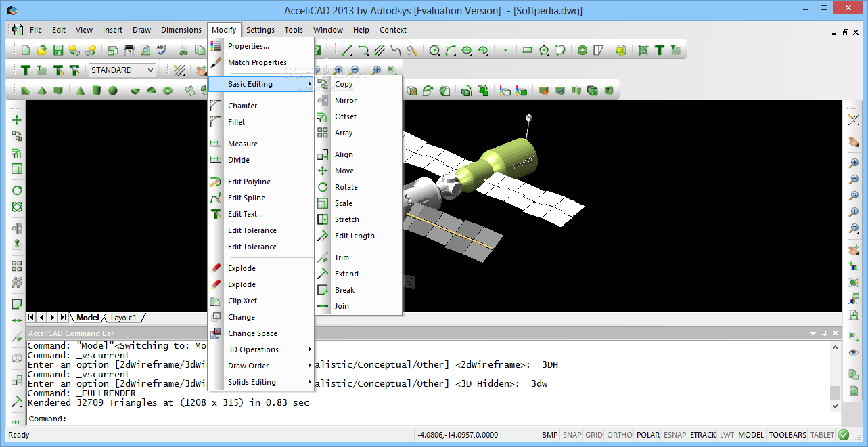The height and width of the screenshot is (447, 868).
Task: Click Move tool in left toolbar
Action: coord(17,120)
